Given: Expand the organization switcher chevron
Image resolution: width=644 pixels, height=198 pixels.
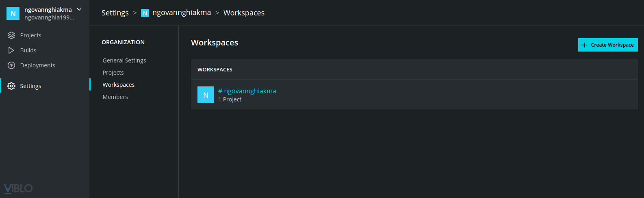Looking at the screenshot, I should click(79, 9).
